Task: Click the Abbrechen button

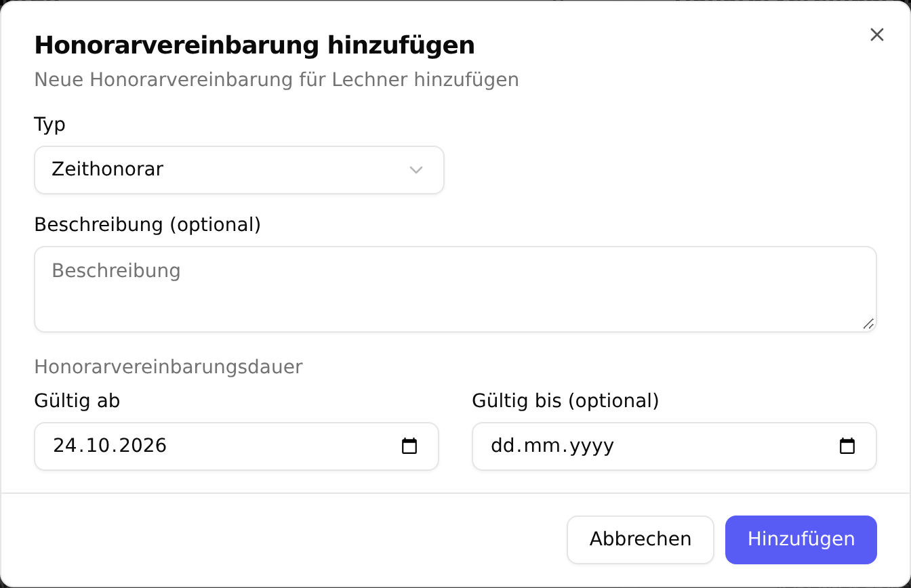Action: (641, 540)
